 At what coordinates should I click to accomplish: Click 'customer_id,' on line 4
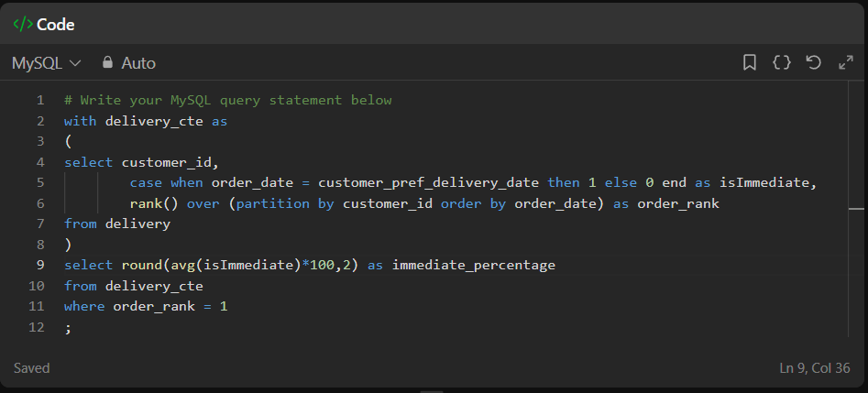pyautogui.click(x=170, y=163)
